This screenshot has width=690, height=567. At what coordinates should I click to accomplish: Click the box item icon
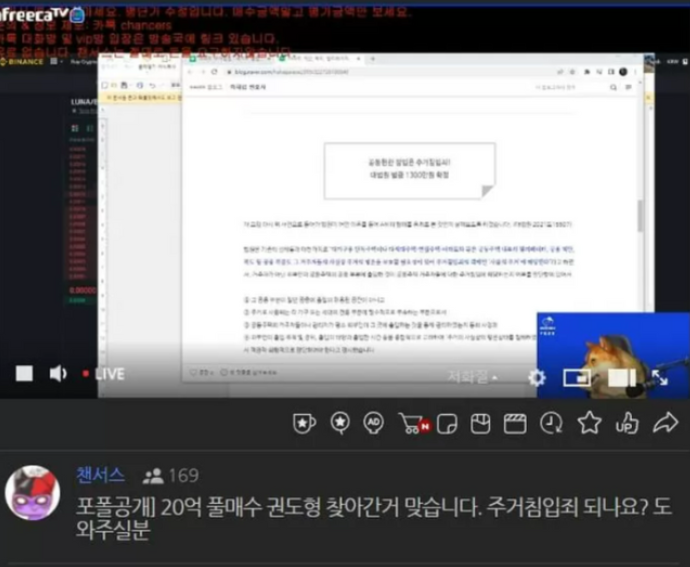pyautogui.click(x=480, y=424)
